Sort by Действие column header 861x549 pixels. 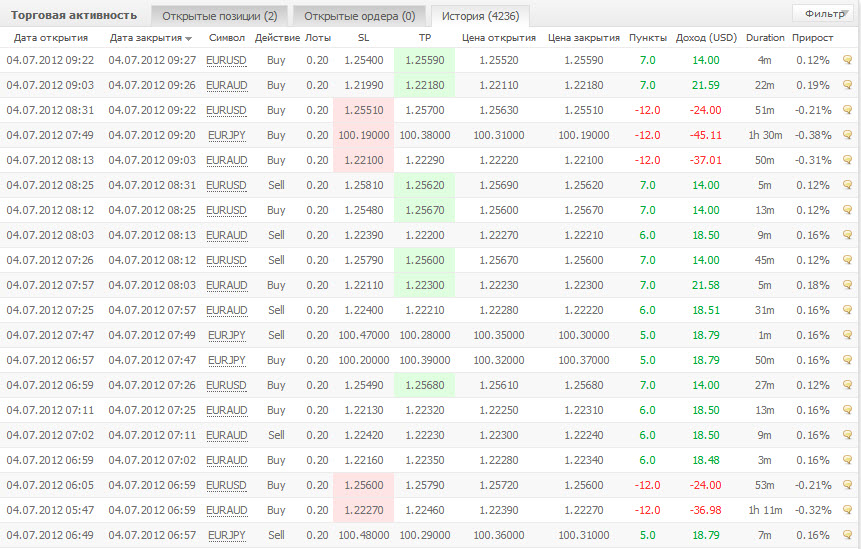point(277,38)
